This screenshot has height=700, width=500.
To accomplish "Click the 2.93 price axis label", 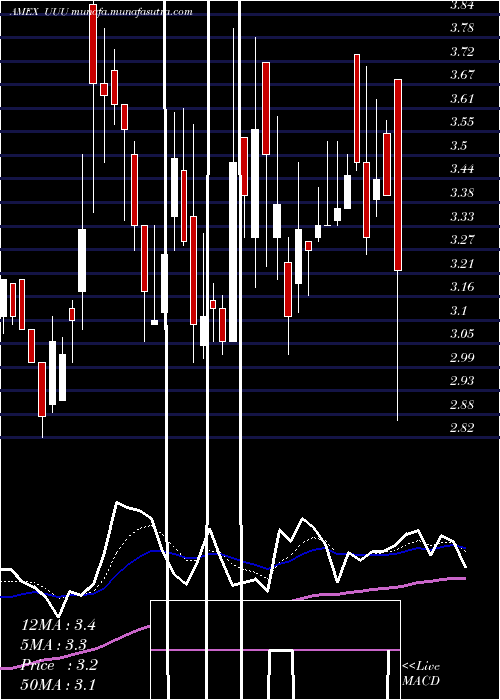I will (x=462, y=380).
